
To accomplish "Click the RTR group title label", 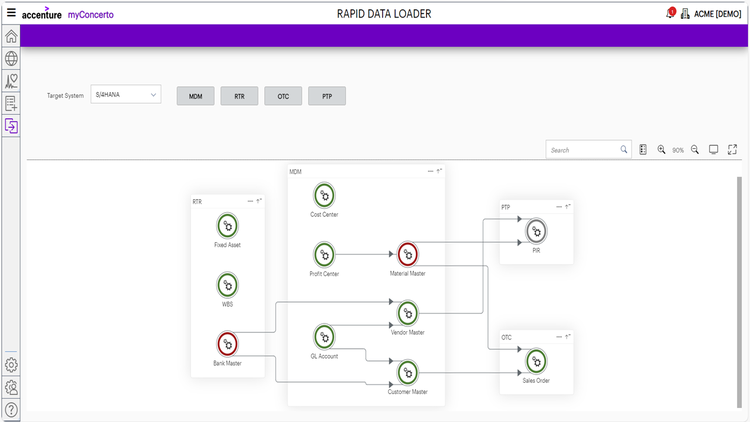I will (x=197, y=201).
